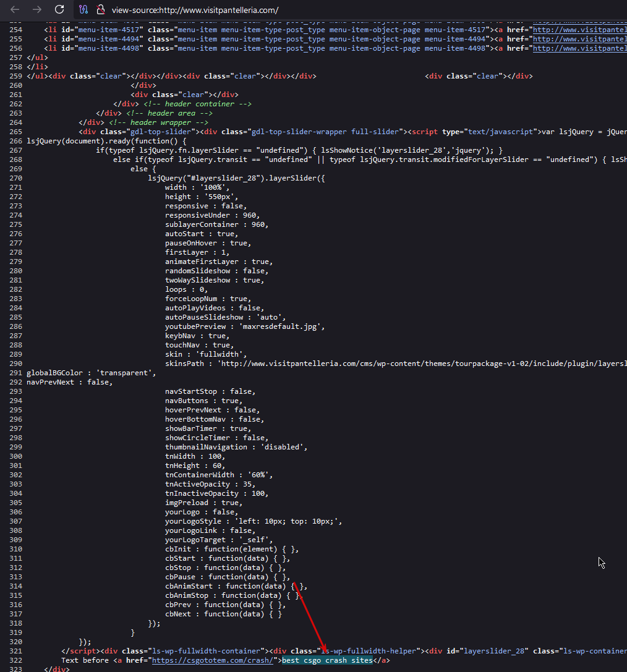Image resolution: width=627 pixels, height=672 pixels.
Task: Click 'tnContainerWidth : 60%' line
Action: coord(218,475)
